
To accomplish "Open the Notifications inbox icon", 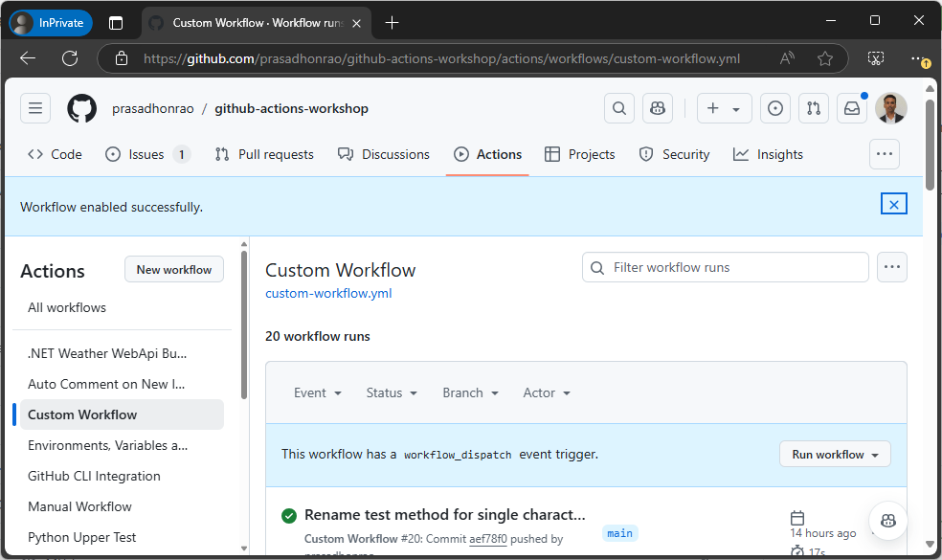I will tap(852, 108).
